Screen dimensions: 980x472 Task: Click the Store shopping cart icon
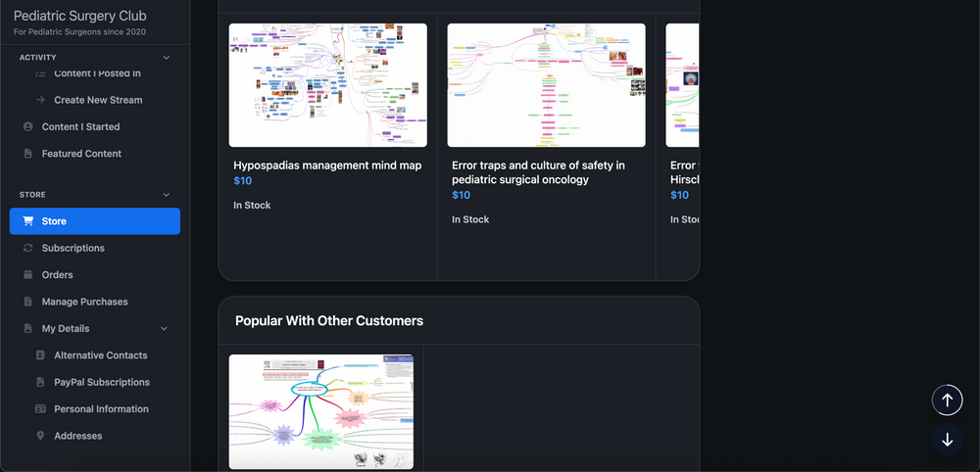27,221
